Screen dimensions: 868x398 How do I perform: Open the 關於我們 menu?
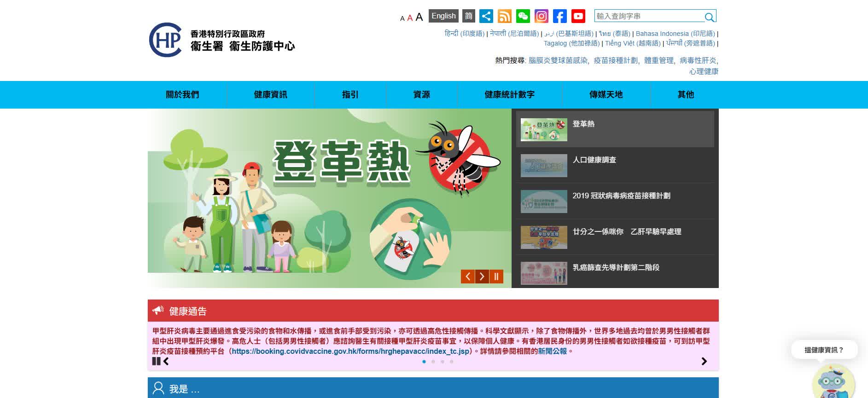[x=182, y=95]
